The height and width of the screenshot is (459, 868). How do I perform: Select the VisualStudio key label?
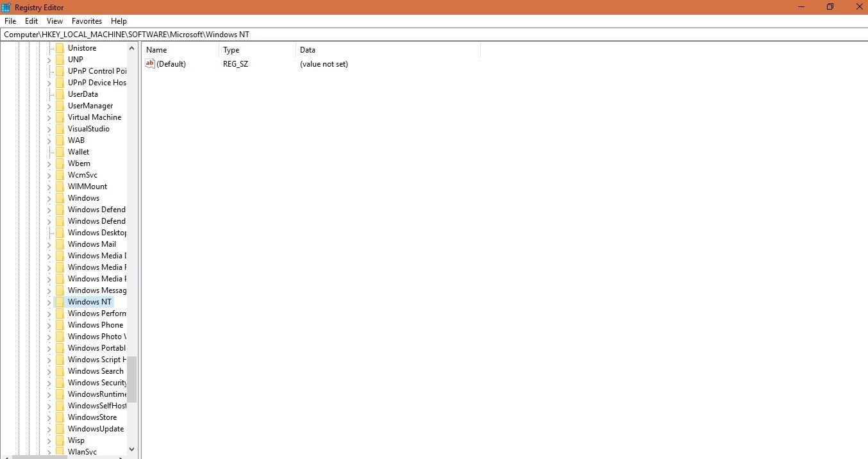coord(88,129)
